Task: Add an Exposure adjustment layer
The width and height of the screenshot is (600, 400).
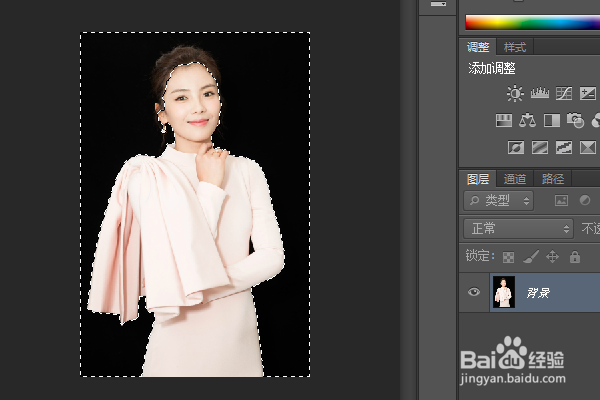Action: click(587, 93)
